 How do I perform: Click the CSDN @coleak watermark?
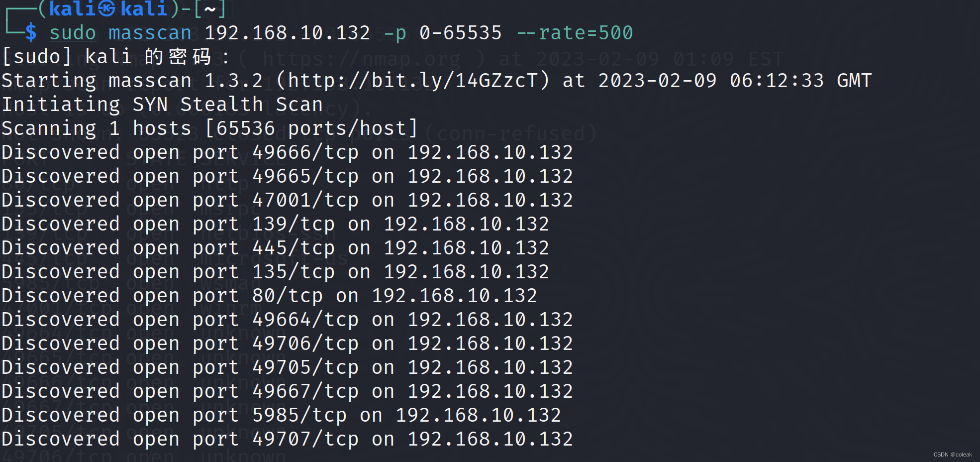coord(952,455)
